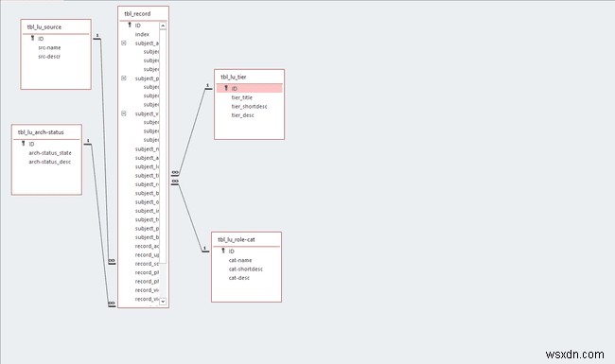
Task: Select the cat-name field
Action: click(240, 260)
